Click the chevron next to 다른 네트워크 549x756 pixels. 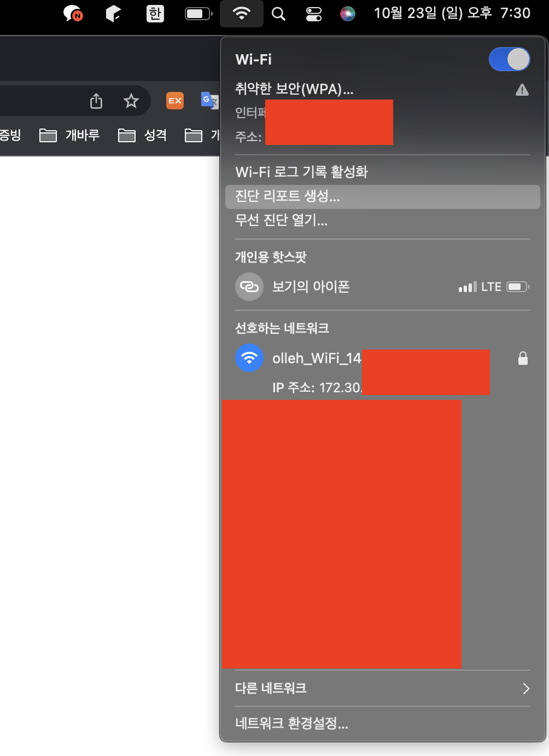tap(526, 689)
